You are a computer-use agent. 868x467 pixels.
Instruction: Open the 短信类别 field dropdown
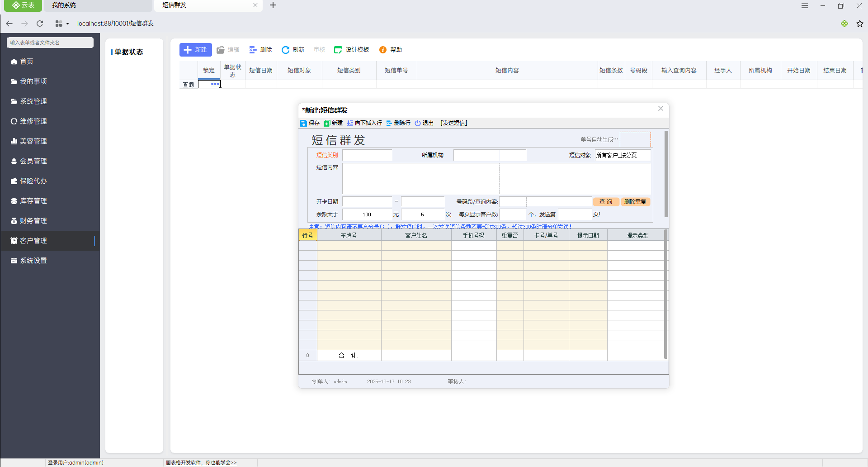click(367, 155)
